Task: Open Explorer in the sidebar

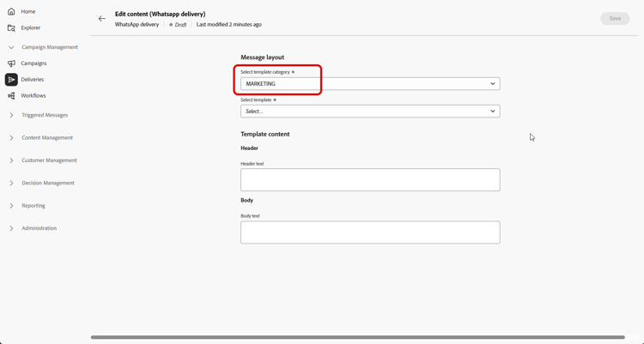Action: click(31, 28)
